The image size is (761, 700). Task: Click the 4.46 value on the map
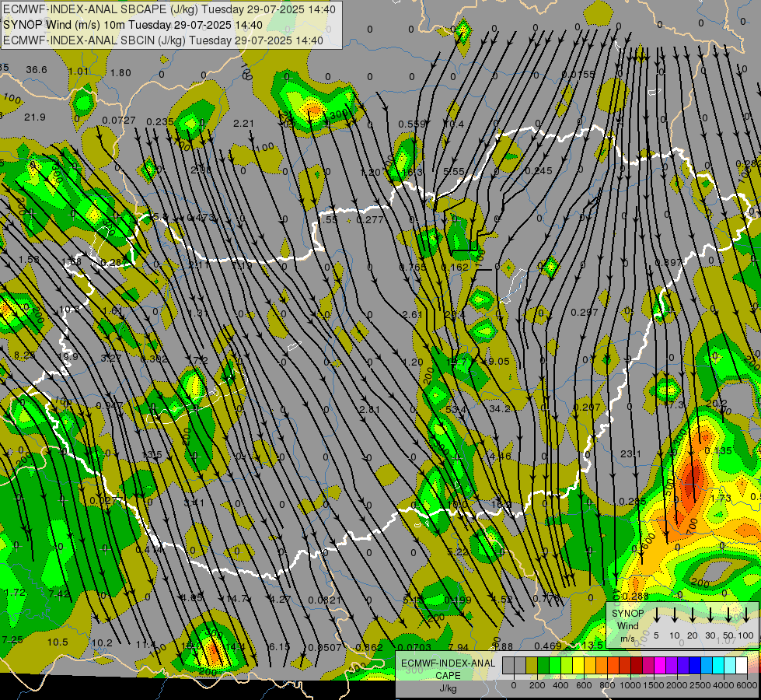[501, 456]
